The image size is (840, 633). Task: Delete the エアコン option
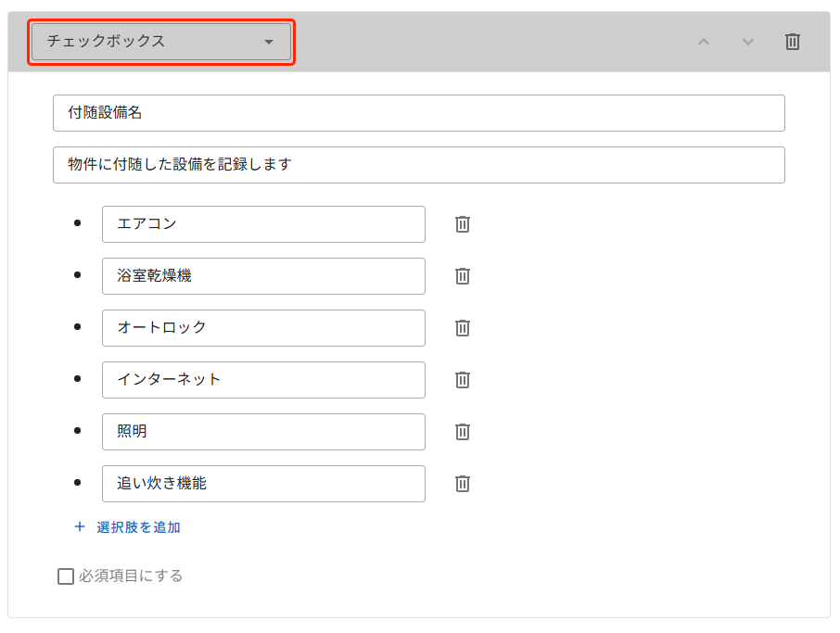click(x=463, y=224)
